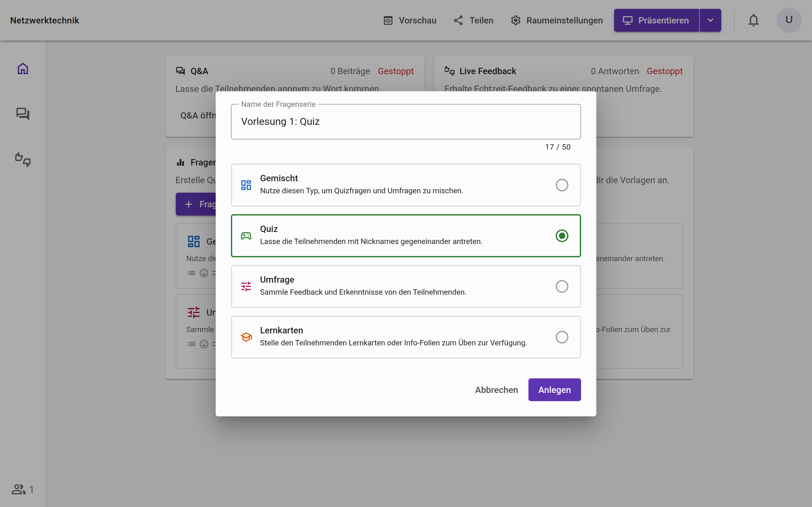This screenshot has height=507, width=812.
Task: Open user avatar menu labeled U
Action: point(789,20)
